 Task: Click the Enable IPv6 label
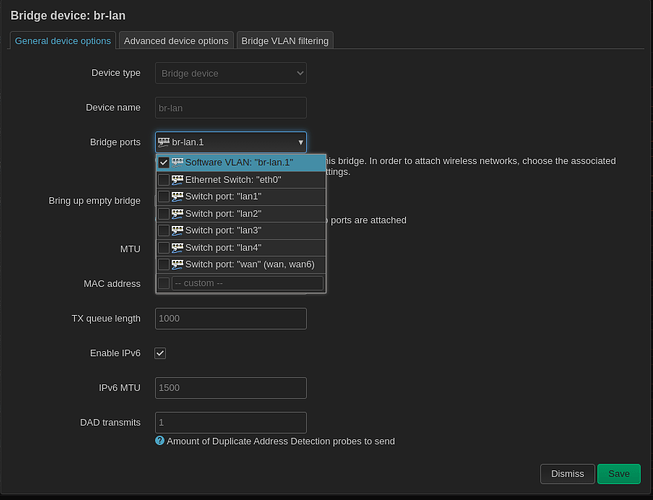pos(115,353)
